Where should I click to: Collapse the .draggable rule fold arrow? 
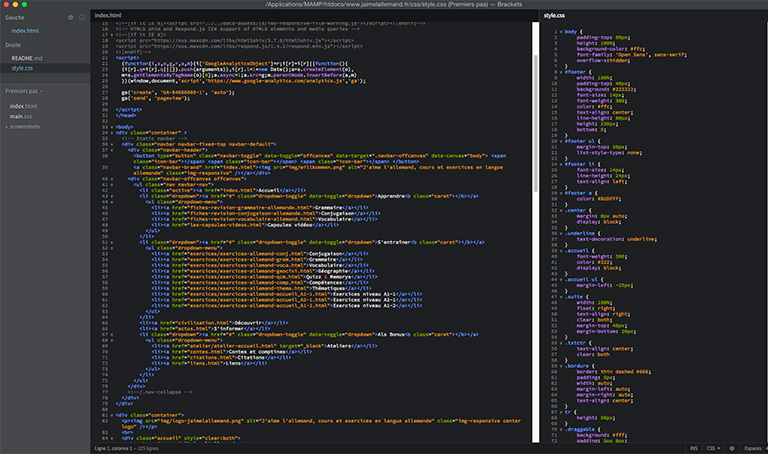click(561, 429)
